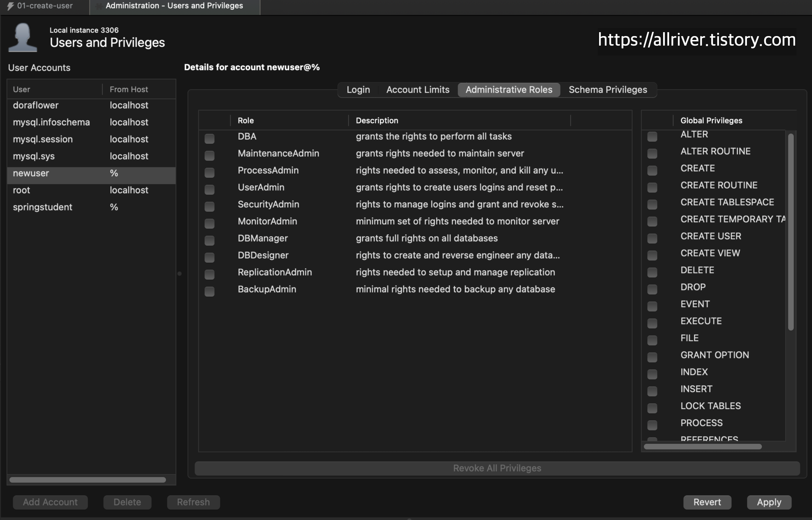Click the Revert button
812x520 pixels.
tap(707, 502)
